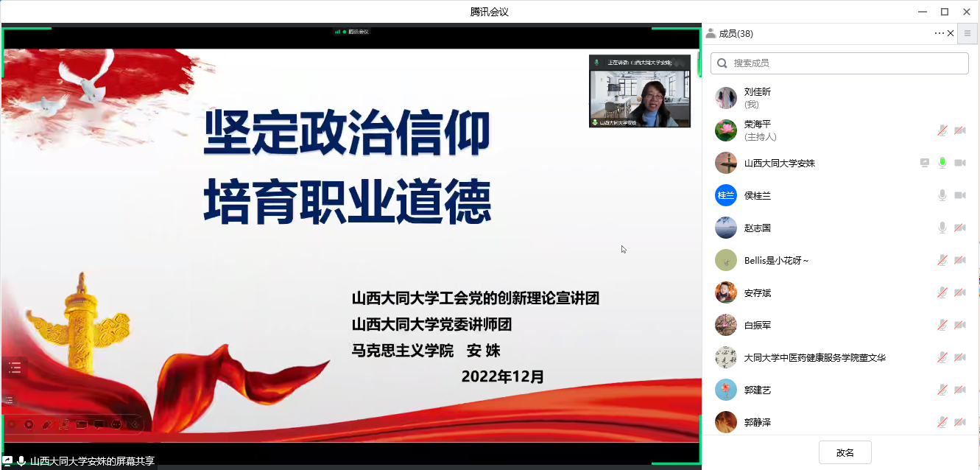This screenshot has height=470, width=980.
Task: Open the members panel more options (···)
Action: [x=939, y=33]
